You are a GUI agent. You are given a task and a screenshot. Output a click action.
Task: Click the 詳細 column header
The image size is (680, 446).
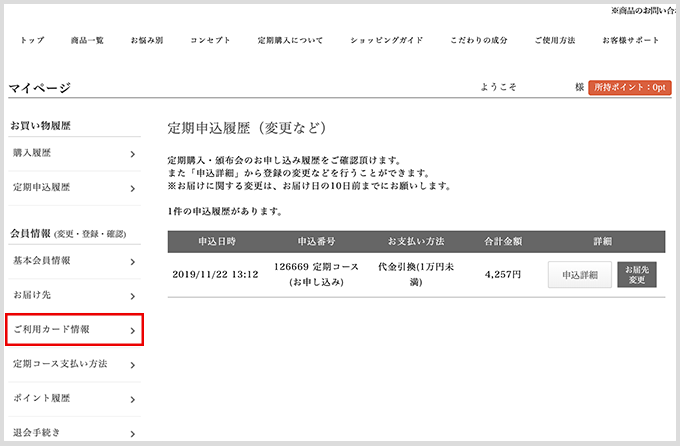[602, 242]
